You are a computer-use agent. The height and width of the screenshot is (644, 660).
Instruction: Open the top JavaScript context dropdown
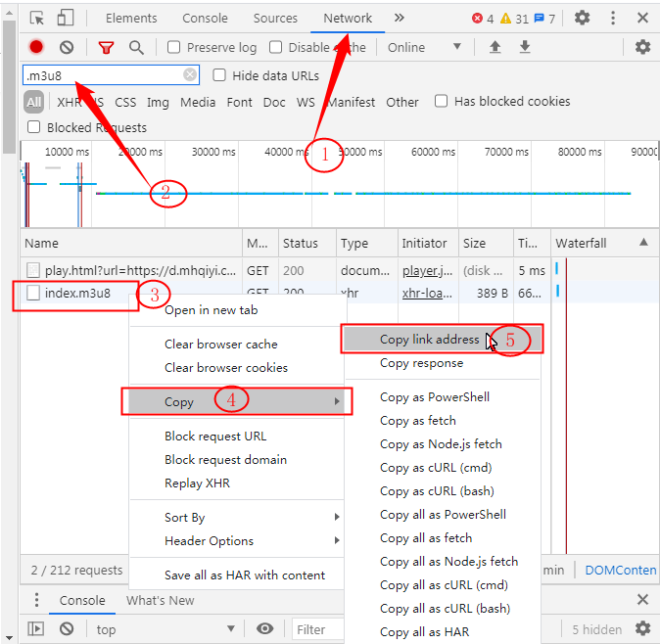165,629
